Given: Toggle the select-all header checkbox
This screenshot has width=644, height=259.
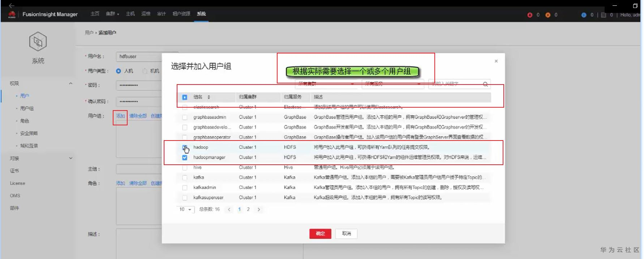Looking at the screenshot, I should 185,97.
